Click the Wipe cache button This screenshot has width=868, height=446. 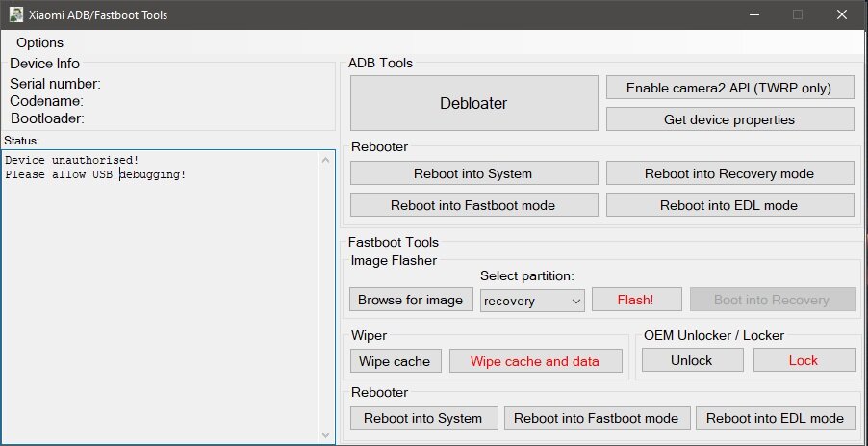[x=396, y=361]
